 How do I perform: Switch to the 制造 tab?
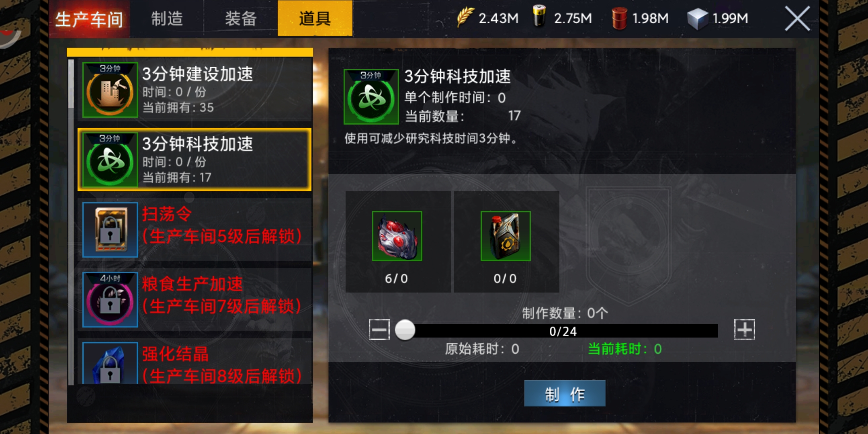(167, 18)
